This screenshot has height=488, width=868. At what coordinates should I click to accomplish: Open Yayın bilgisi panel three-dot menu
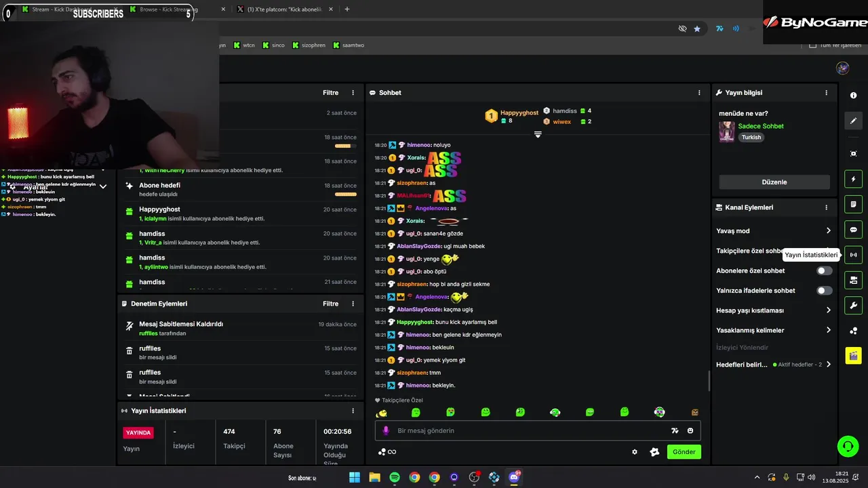(x=826, y=93)
